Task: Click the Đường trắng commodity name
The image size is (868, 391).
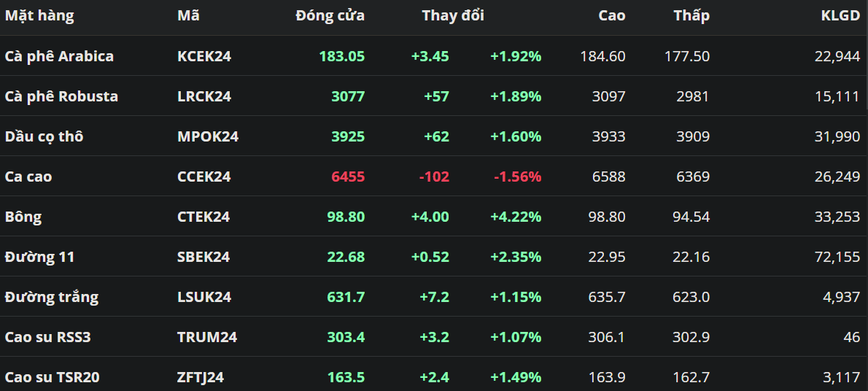Action: click(51, 297)
